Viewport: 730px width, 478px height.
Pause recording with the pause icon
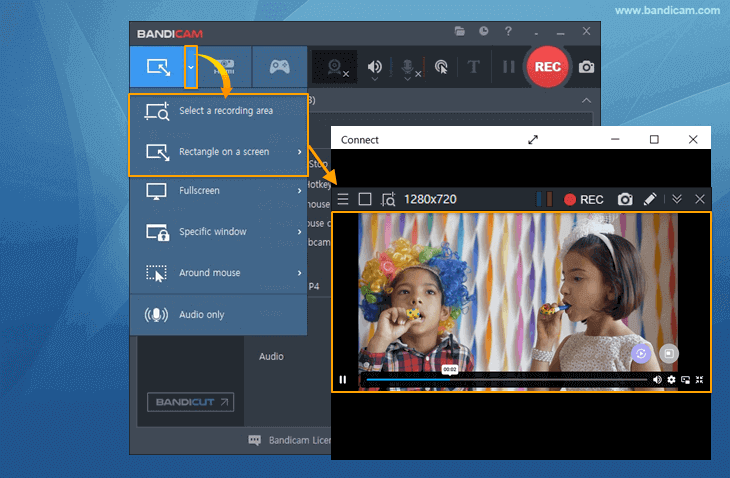[x=509, y=67]
